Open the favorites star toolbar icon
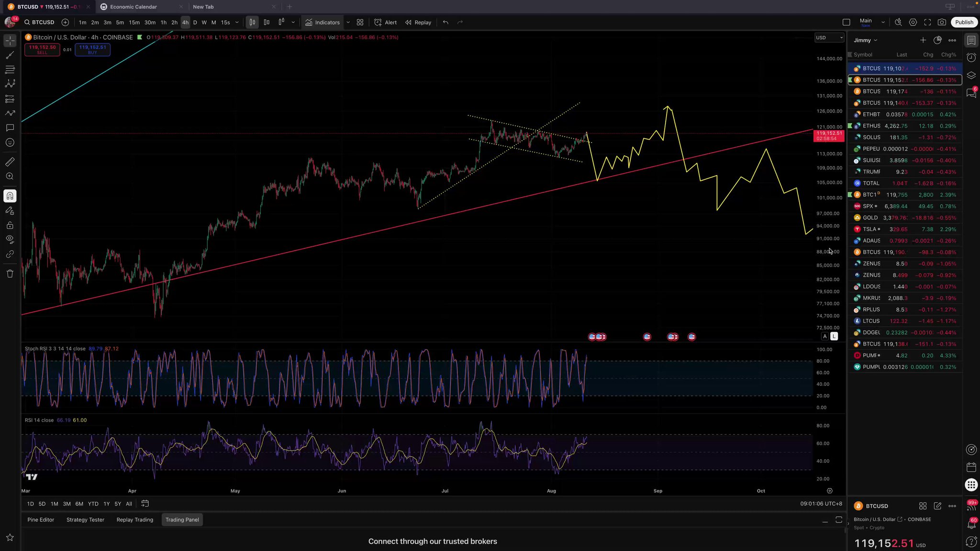Screen dimensions: 980x551 [x=10, y=538]
